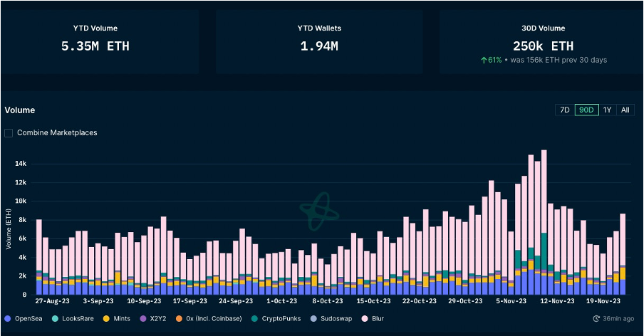
Task: Switch the time range to 7D
Action: [564, 110]
